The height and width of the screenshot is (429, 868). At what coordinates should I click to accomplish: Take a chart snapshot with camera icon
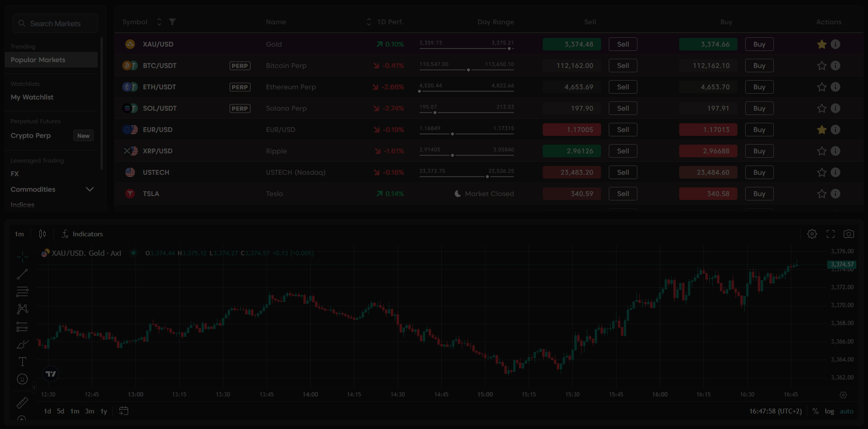click(x=849, y=234)
